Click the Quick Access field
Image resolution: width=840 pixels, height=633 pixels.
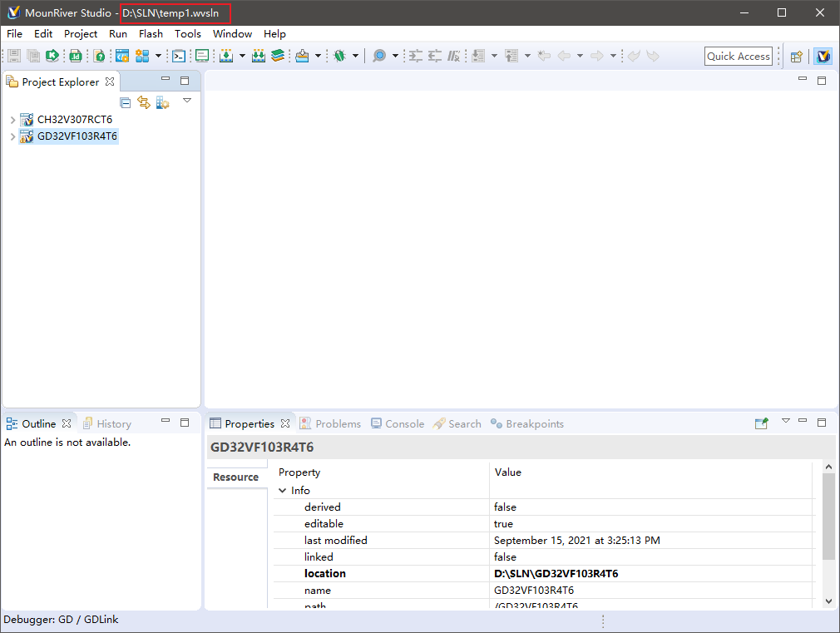(739, 57)
